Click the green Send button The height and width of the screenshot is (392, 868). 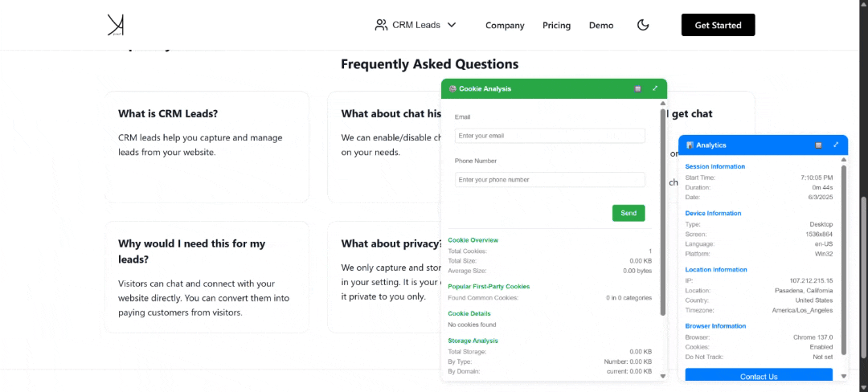tap(628, 213)
